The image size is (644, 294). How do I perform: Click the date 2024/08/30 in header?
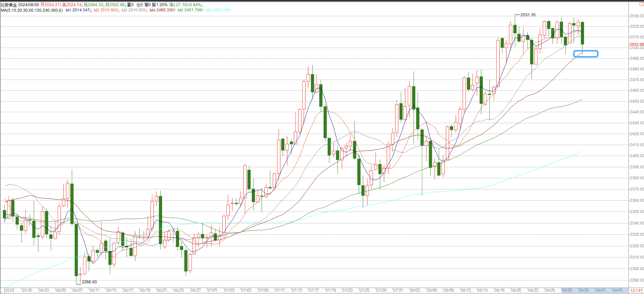(29, 5)
